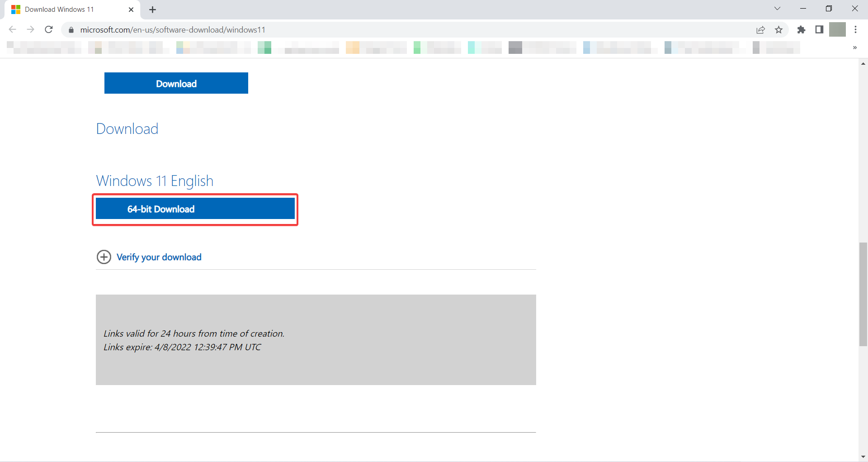Expand the Verify your download section
868x462 pixels.
click(x=104, y=257)
